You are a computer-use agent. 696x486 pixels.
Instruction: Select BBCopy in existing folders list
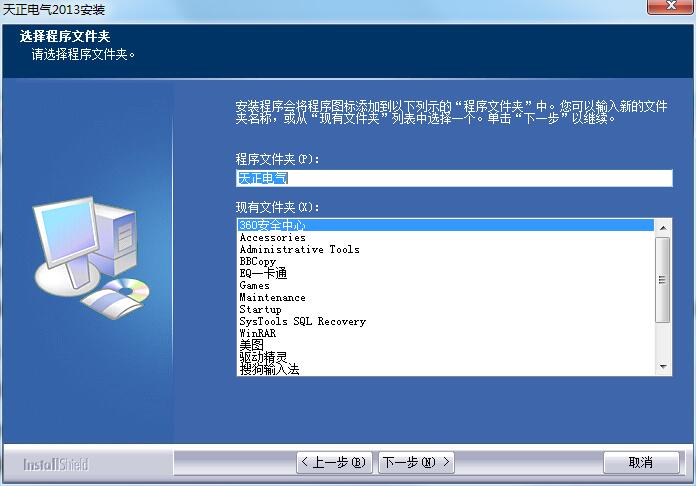tap(257, 262)
